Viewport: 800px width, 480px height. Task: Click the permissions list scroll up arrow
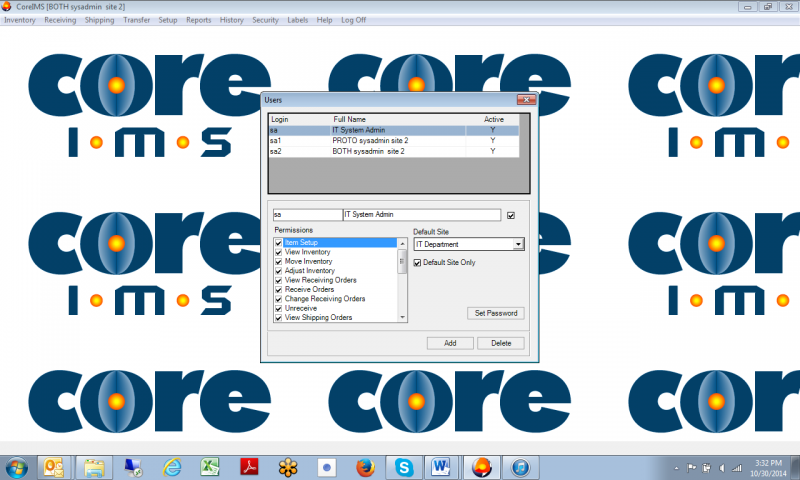(402, 243)
